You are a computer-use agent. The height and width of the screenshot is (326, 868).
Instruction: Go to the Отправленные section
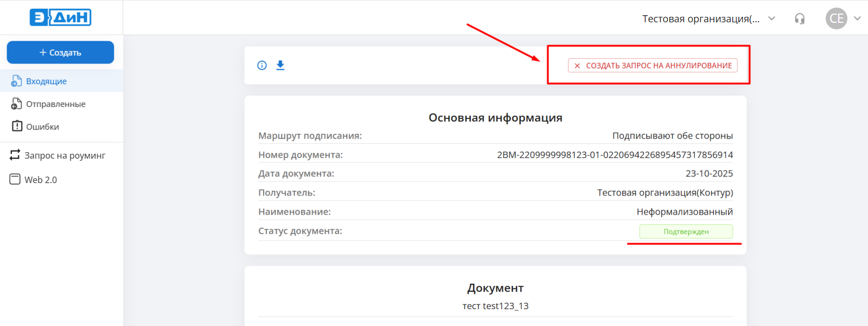[x=55, y=104]
